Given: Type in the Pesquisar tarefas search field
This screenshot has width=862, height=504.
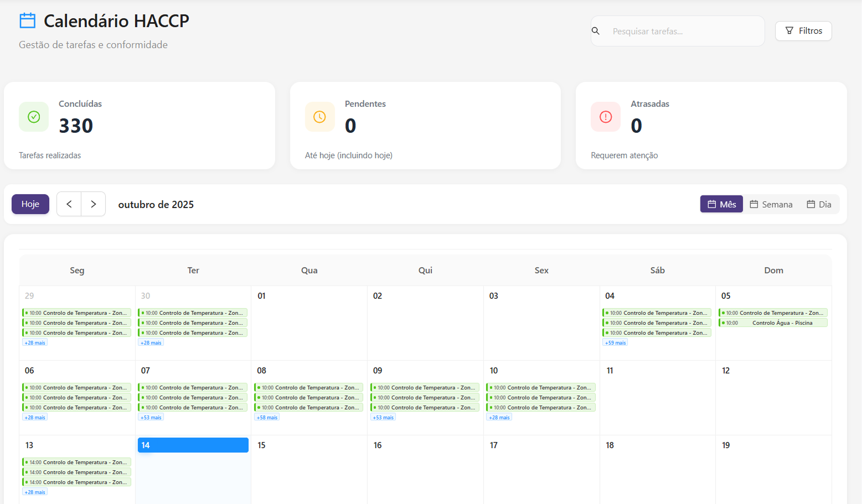Looking at the screenshot, I should tap(684, 32).
